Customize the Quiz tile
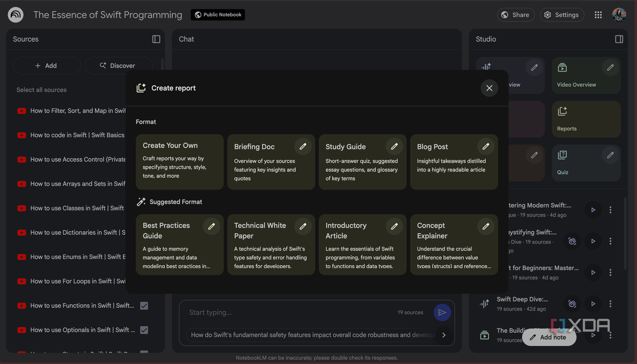This screenshot has width=637, height=364. [610, 155]
